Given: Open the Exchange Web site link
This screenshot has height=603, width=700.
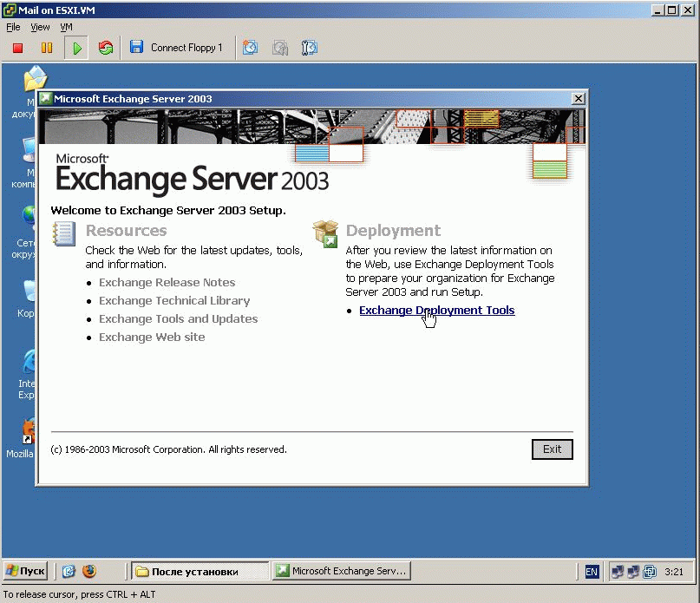Looking at the screenshot, I should click(152, 338).
